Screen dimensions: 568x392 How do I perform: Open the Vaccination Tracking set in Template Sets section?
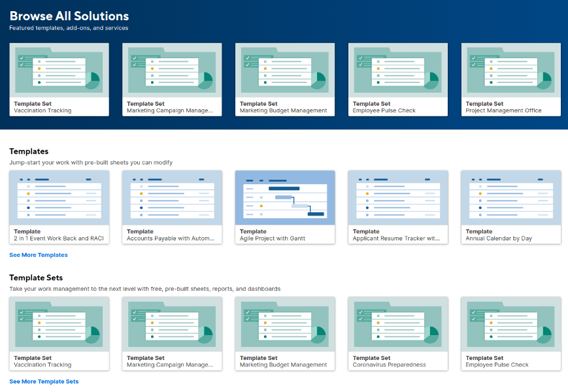[x=59, y=332]
